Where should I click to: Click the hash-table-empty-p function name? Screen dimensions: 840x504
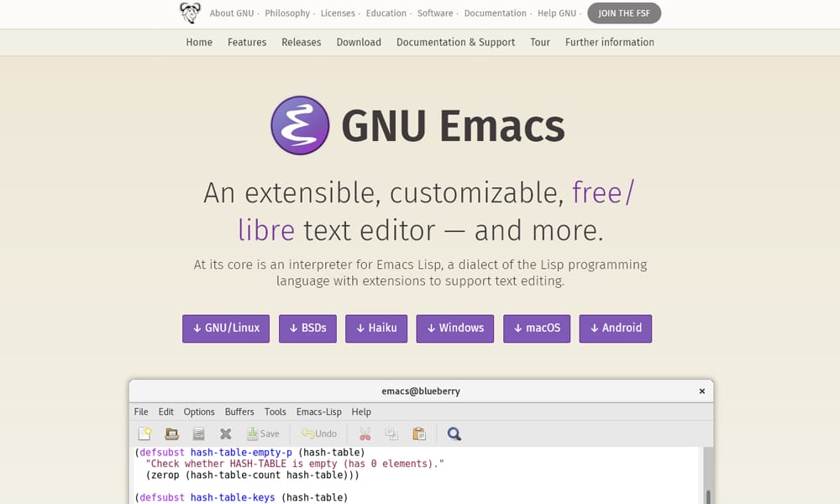tap(241, 452)
